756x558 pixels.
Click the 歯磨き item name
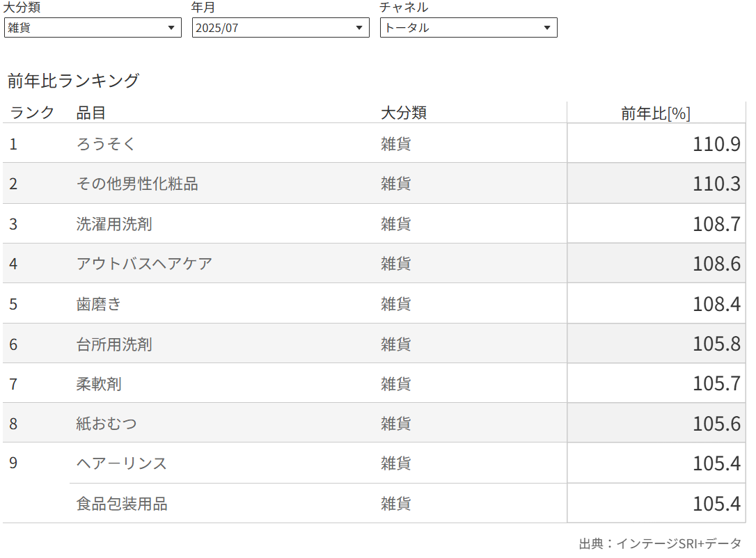(x=99, y=304)
